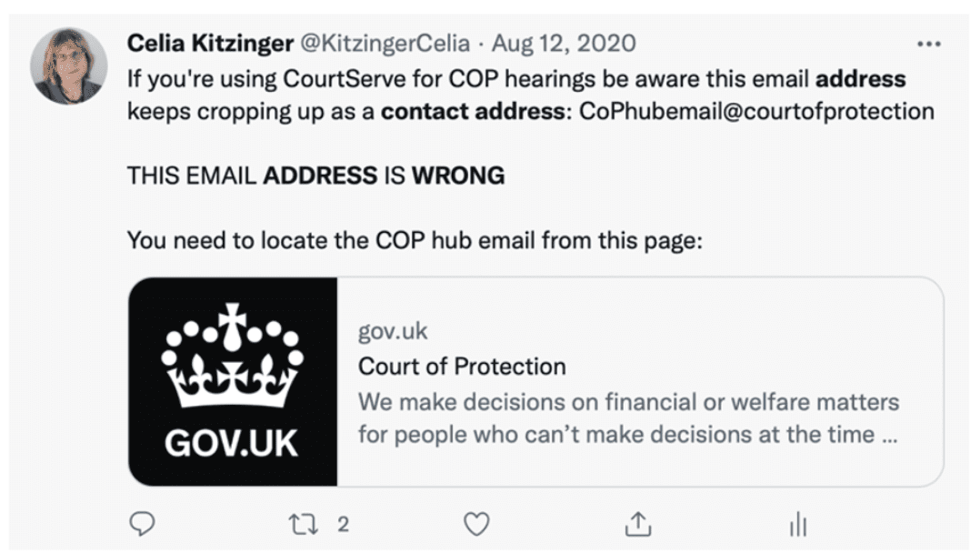
Task: Retweet using the arrows icon
Action: click(x=303, y=524)
